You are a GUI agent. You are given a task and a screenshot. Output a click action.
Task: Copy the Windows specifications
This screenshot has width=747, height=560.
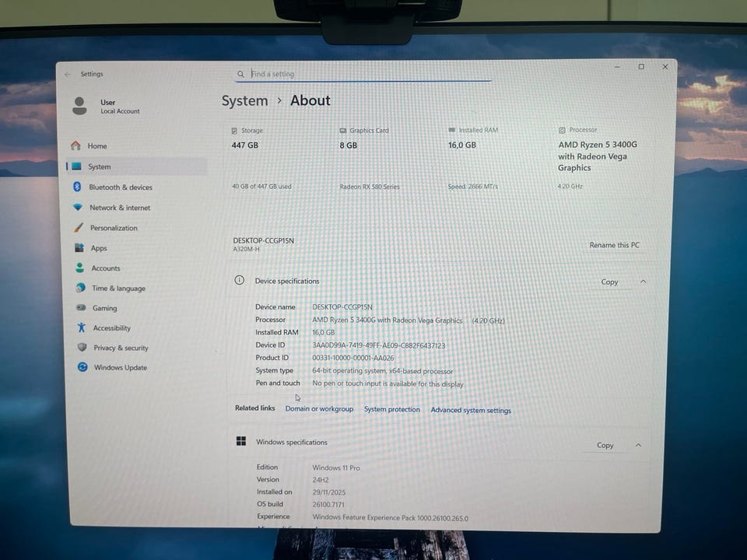[605, 445]
